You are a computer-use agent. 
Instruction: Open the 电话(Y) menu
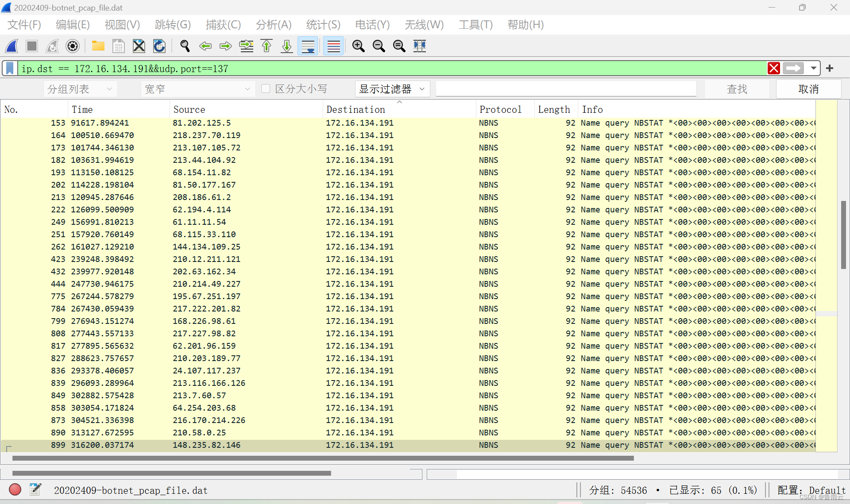pos(372,25)
